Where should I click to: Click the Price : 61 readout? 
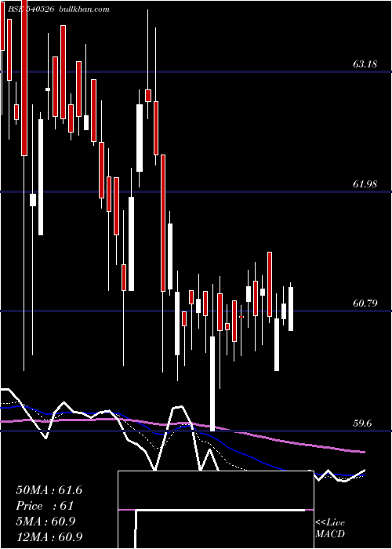pyautogui.click(x=45, y=506)
